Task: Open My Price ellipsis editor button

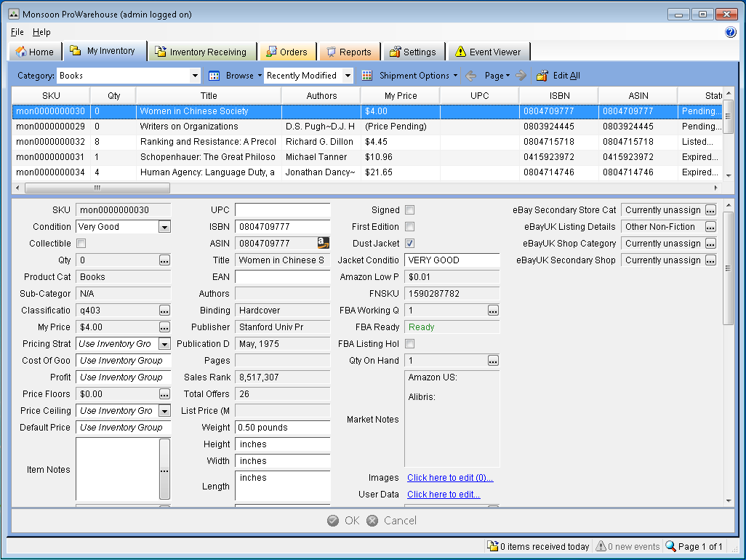Action: [164, 327]
